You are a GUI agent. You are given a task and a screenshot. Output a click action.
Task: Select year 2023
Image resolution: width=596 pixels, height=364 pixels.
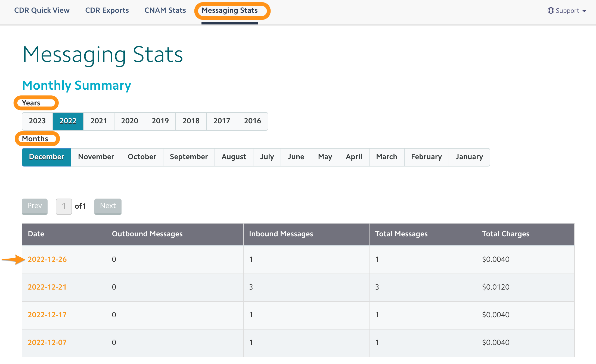(x=37, y=121)
